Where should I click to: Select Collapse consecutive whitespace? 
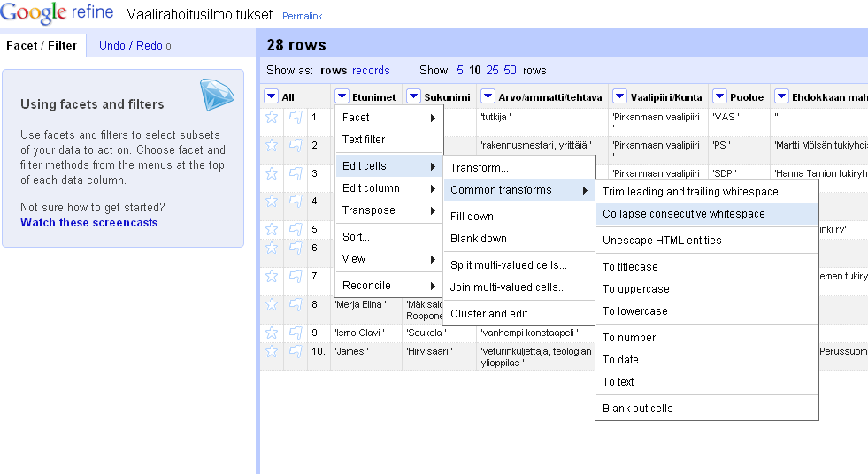683,214
